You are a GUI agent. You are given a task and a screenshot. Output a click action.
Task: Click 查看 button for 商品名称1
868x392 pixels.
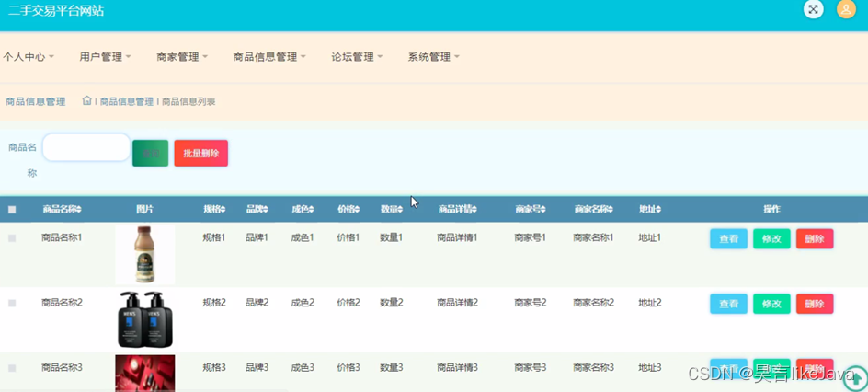pyautogui.click(x=728, y=238)
